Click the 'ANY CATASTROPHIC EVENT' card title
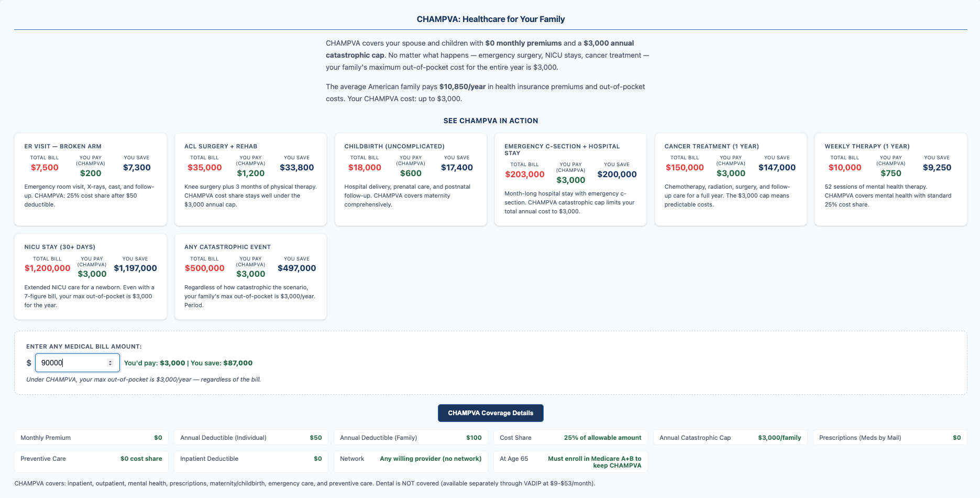Screen dimensions: 980x498 click(228, 247)
